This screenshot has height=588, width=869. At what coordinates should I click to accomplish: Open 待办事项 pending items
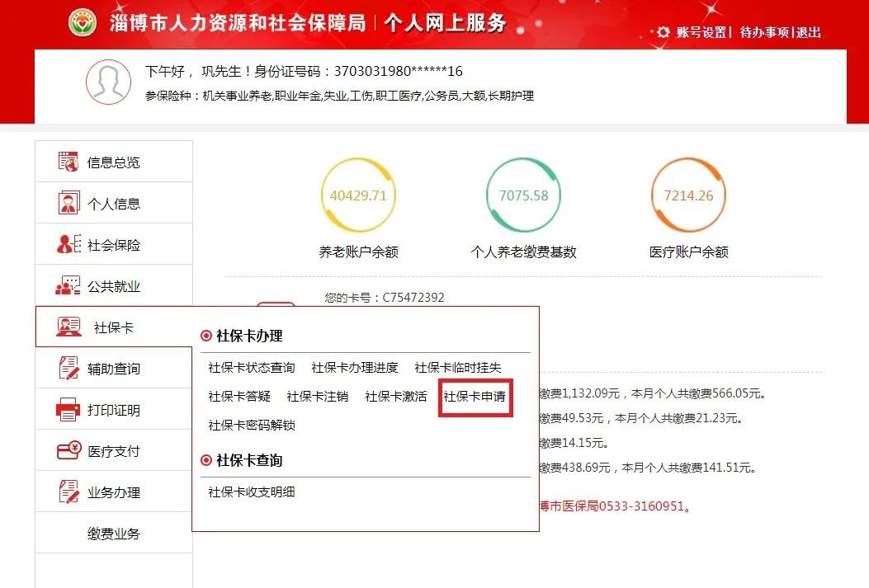tap(764, 32)
